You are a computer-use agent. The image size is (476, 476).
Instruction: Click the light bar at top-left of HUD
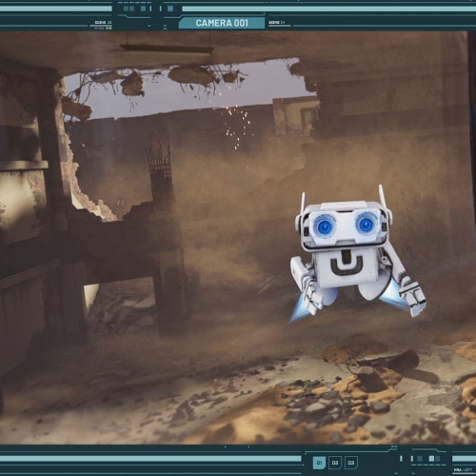click(56, 9)
